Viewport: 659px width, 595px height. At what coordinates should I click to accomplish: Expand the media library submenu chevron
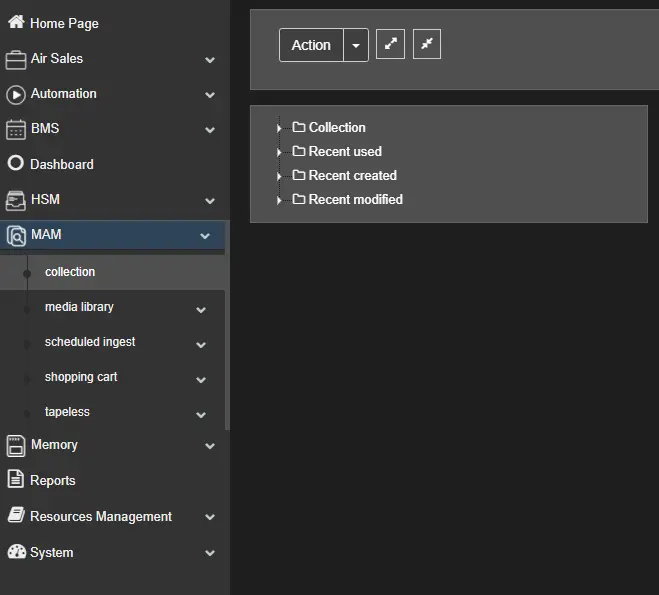201,310
